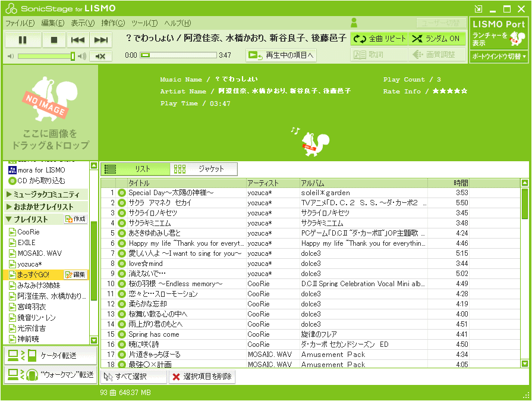Image resolution: width=532 pixels, height=401 pixels.
Task: Sort by アルバム column header
Action: pyautogui.click(x=364, y=183)
